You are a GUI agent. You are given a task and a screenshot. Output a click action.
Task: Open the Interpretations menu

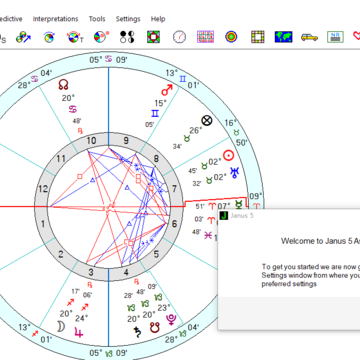click(55, 19)
